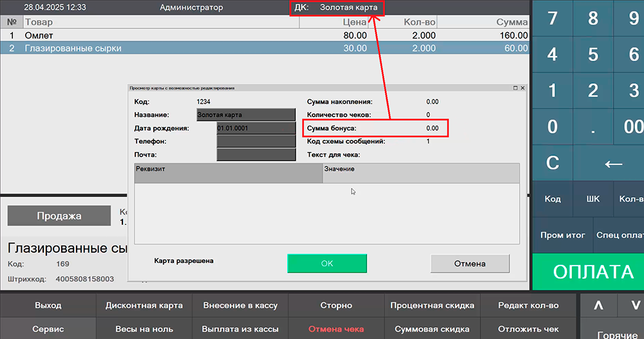
Task: Click the Реквизит column header
Action: [228, 173]
